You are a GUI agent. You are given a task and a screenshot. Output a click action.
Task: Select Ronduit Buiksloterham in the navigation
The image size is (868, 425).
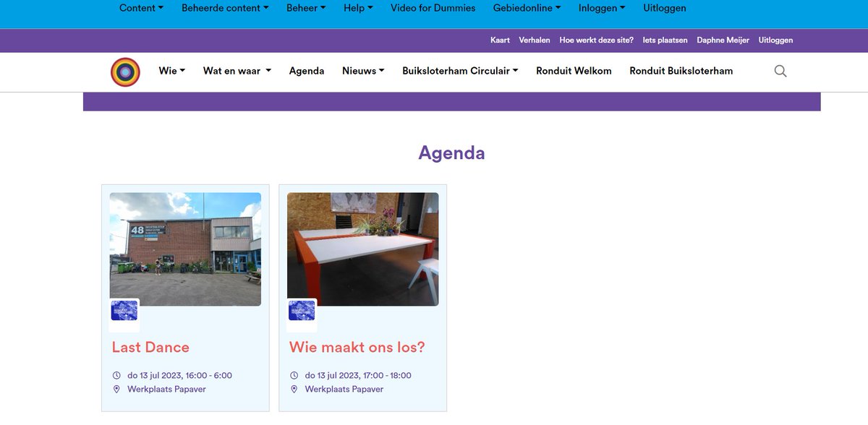tap(681, 71)
